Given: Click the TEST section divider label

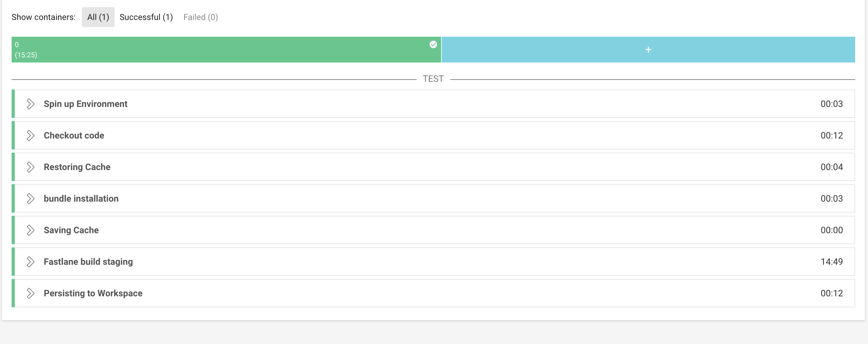Looking at the screenshot, I should click(x=433, y=79).
